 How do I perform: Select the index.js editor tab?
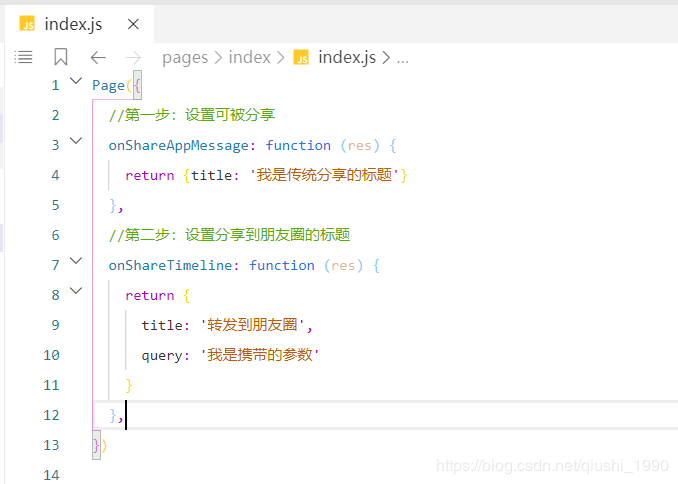[73, 24]
